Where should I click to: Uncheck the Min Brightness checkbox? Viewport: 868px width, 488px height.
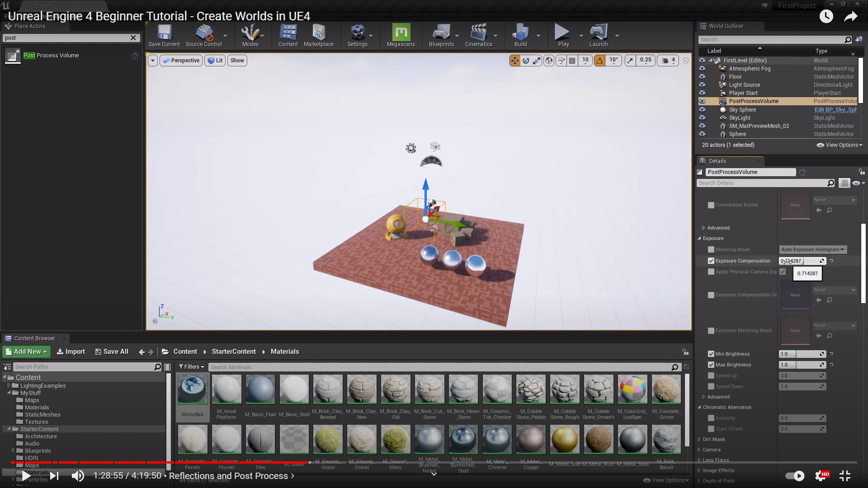pos(711,354)
